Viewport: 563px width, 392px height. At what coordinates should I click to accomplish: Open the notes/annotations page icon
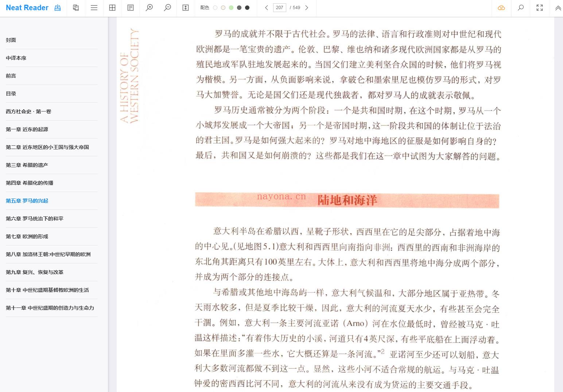pyautogui.click(x=131, y=8)
